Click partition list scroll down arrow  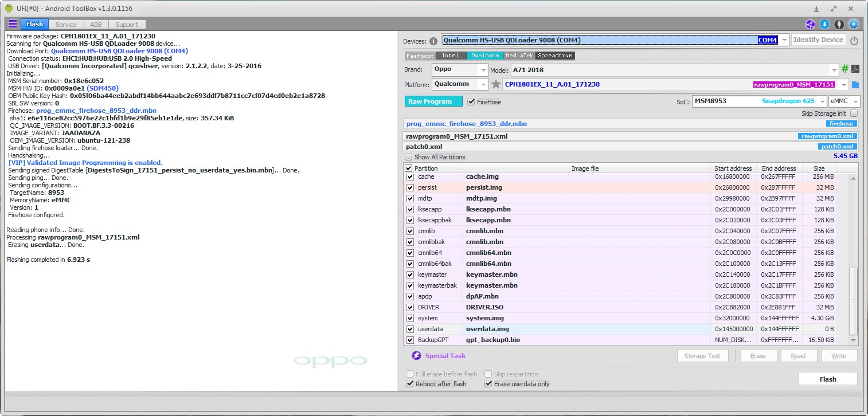click(853, 340)
